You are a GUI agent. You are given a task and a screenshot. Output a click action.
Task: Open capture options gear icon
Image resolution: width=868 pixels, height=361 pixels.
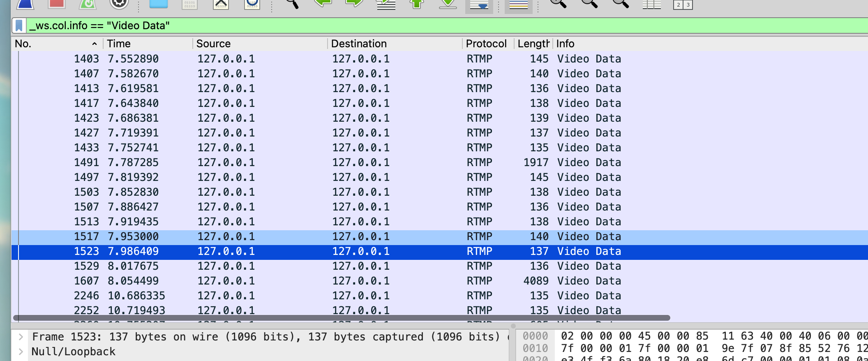click(x=119, y=4)
